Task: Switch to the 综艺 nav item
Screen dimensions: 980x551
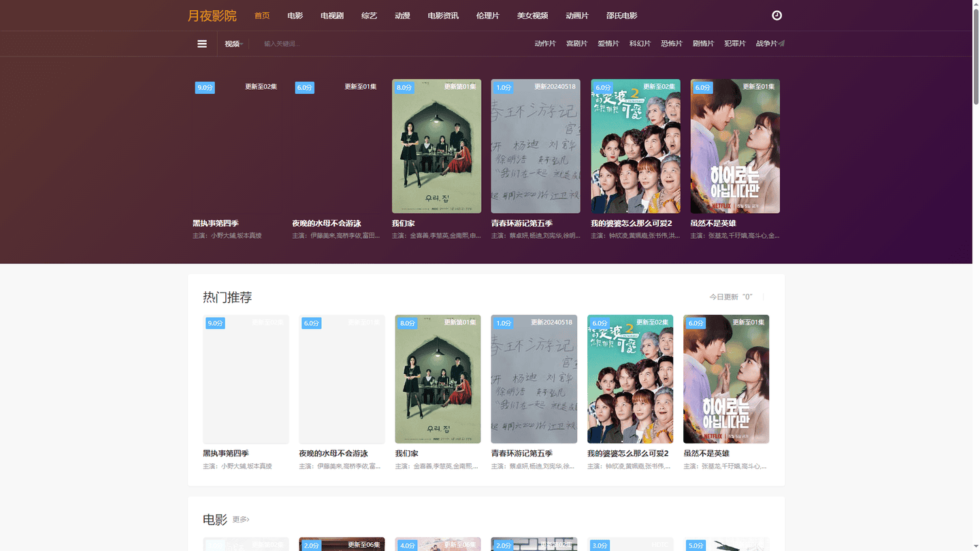Action: 369,16
